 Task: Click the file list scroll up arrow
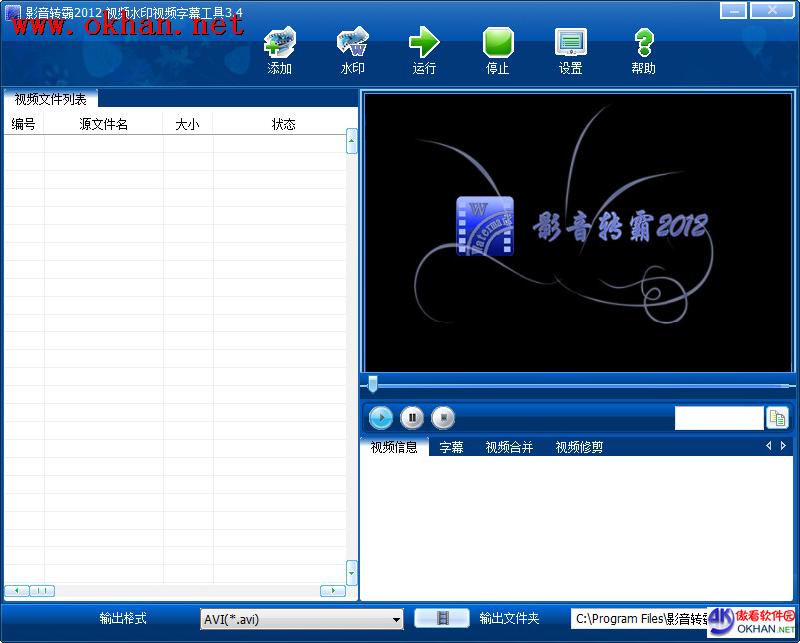coord(352,141)
